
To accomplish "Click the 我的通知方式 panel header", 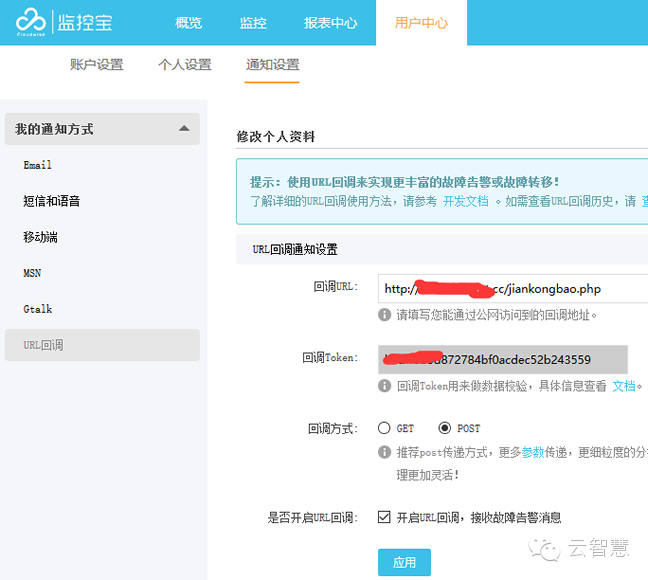I will pos(102,129).
